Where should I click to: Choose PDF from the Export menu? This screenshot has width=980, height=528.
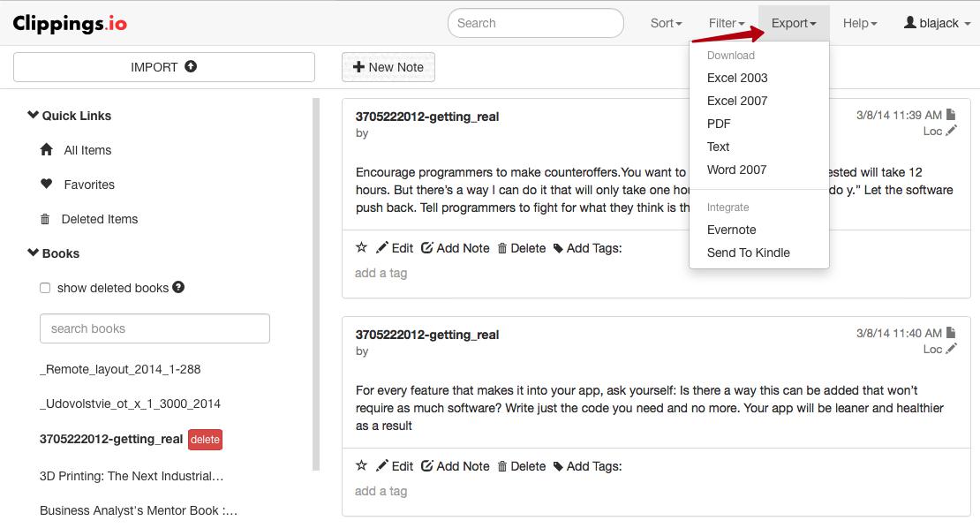pyautogui.click(x=719, y=124)
